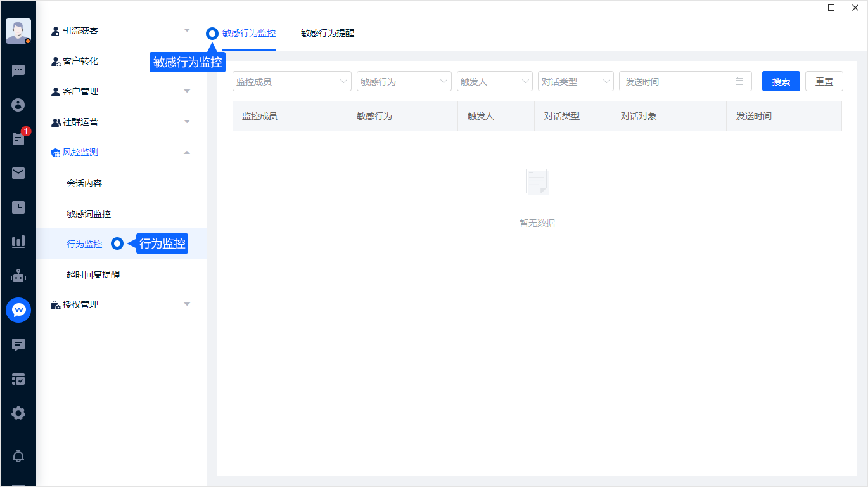The image size is (868, 487).
Task: Open the chat messages icon in sidebar
Action: 18,71
